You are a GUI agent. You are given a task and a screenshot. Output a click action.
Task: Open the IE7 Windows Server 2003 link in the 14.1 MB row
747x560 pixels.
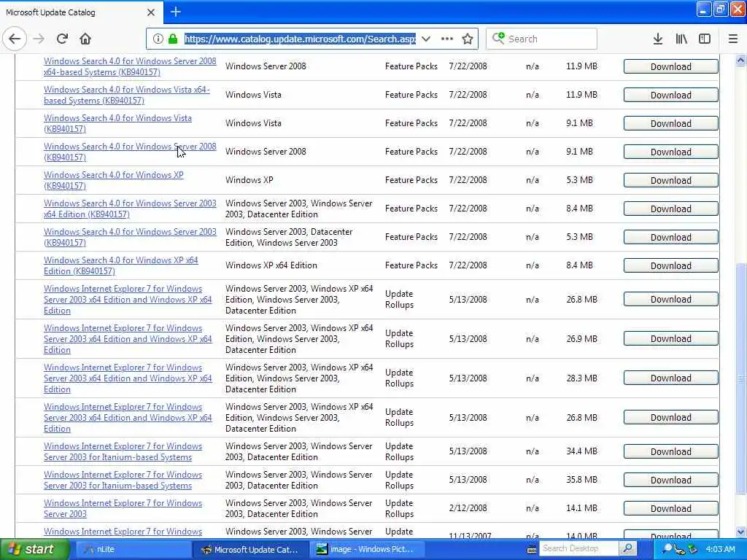(123, 508)
